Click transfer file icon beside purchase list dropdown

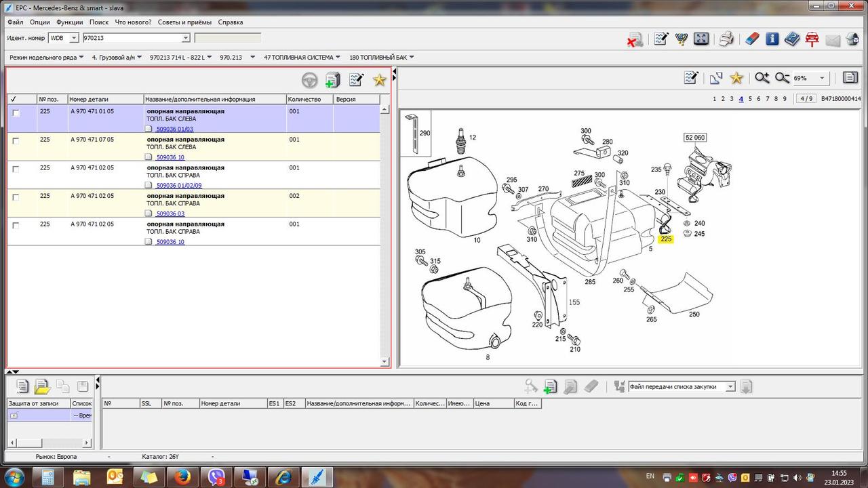tap(746, 386)
